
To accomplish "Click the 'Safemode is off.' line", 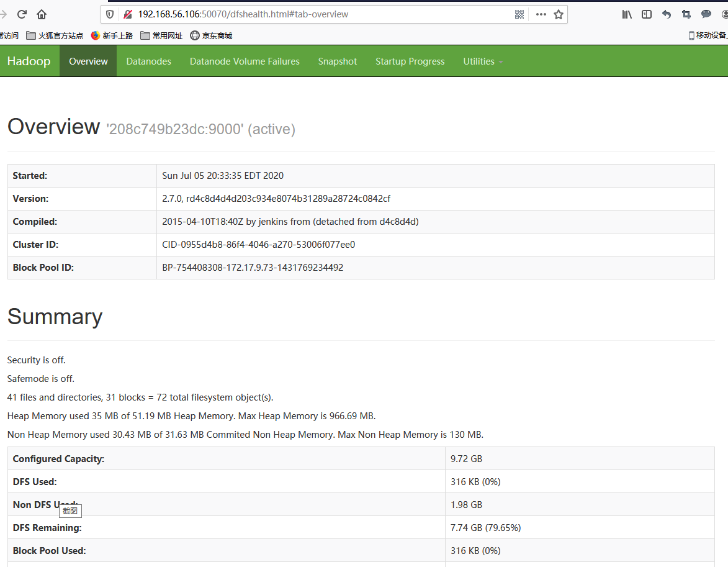I will (41, 379).
